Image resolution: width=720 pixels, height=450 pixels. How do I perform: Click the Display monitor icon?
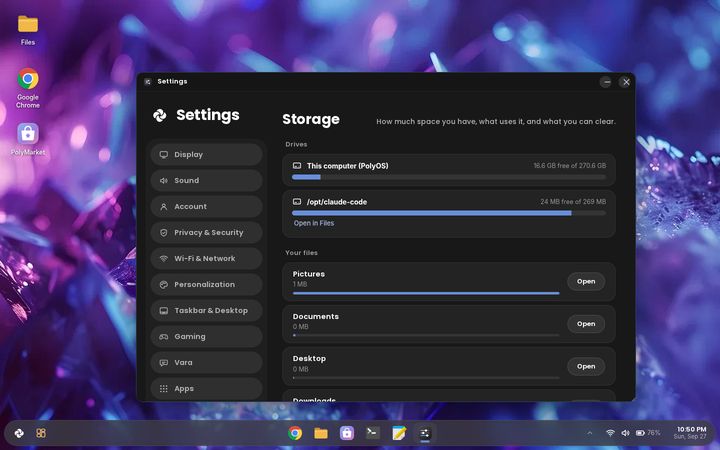point(163,154)
